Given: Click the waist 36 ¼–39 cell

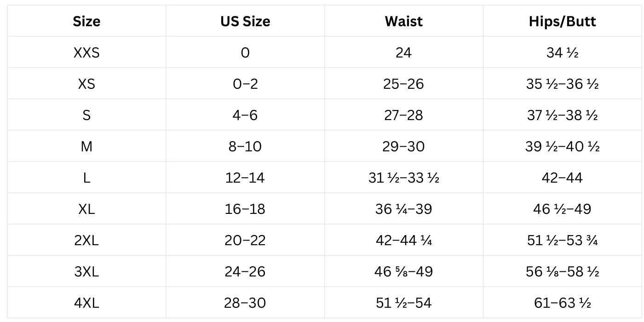Looking at the screenshot, I should point(404,209).
